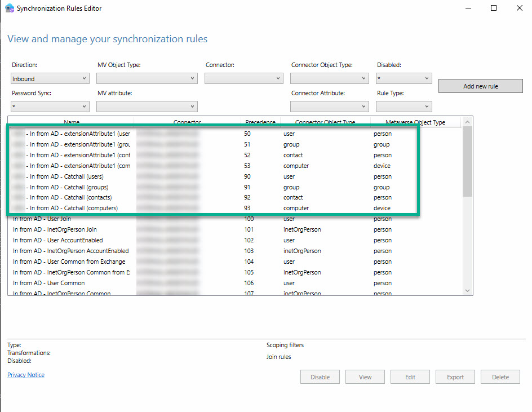
Task: Open the Connector filter dropdown
Action: 243,79
